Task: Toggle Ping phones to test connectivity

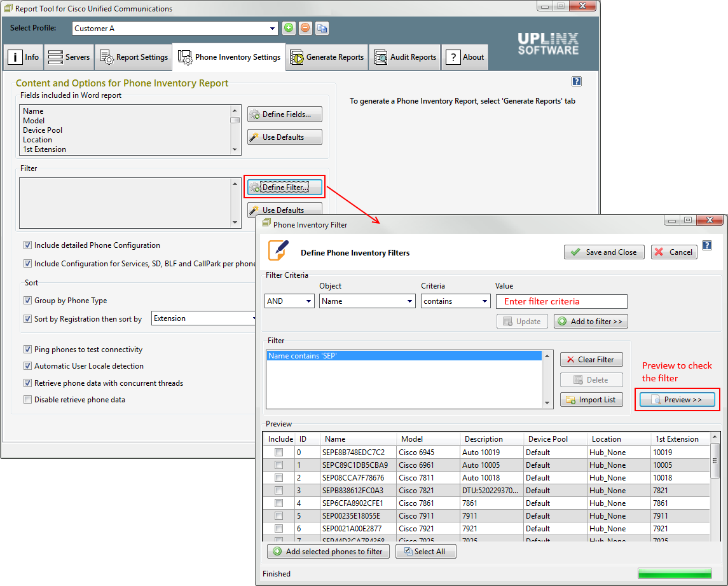Action: click(27, 350)
